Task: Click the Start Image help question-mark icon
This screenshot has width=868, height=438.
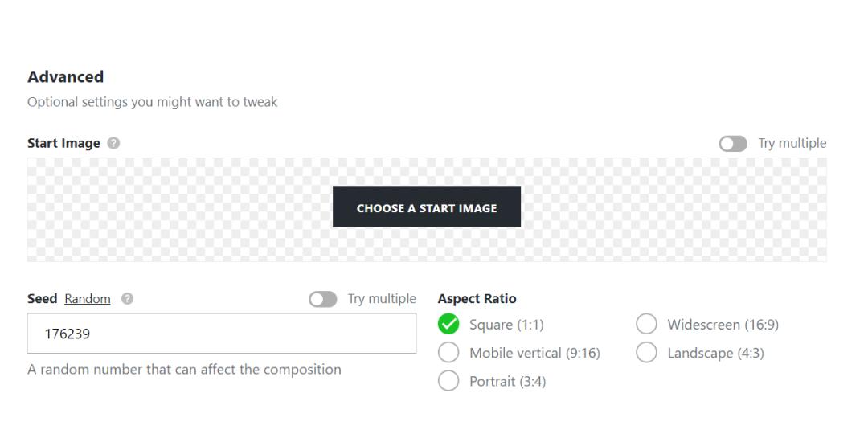Action: point(113,144)
